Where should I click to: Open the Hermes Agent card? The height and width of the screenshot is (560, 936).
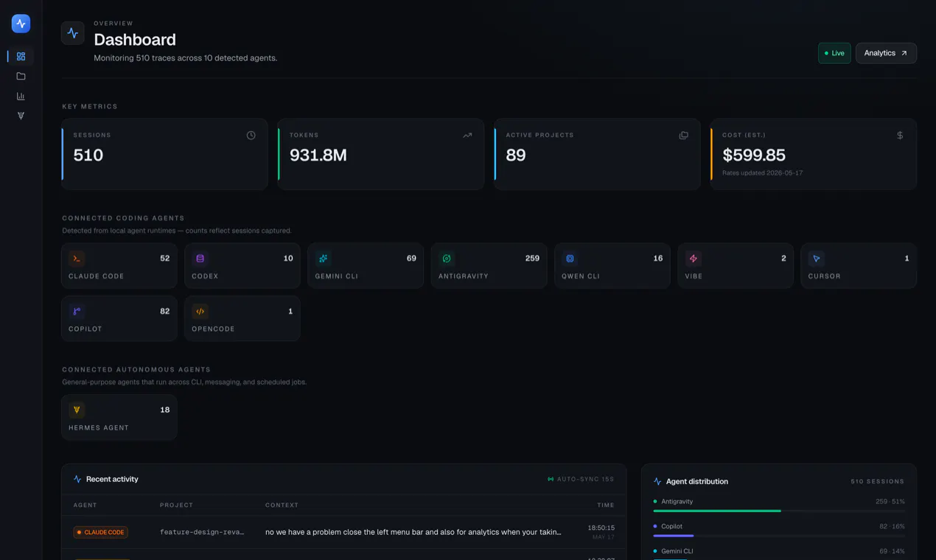tap(119, 417)
